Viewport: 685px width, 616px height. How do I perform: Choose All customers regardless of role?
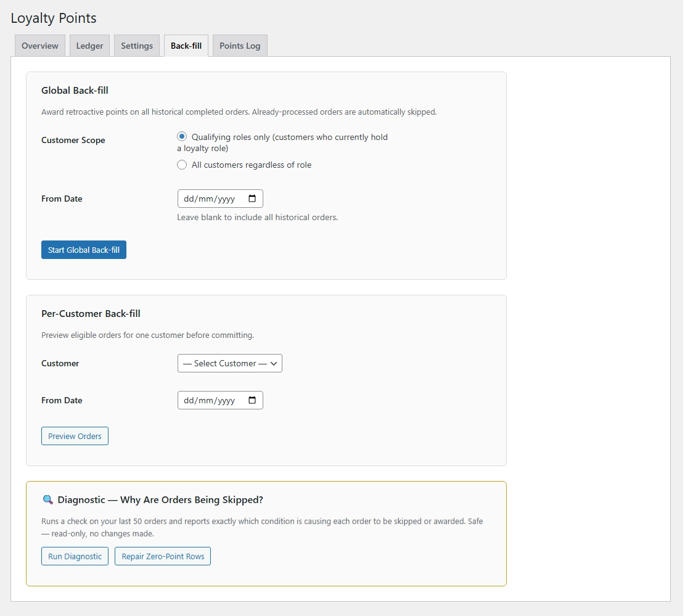[182, 165]
